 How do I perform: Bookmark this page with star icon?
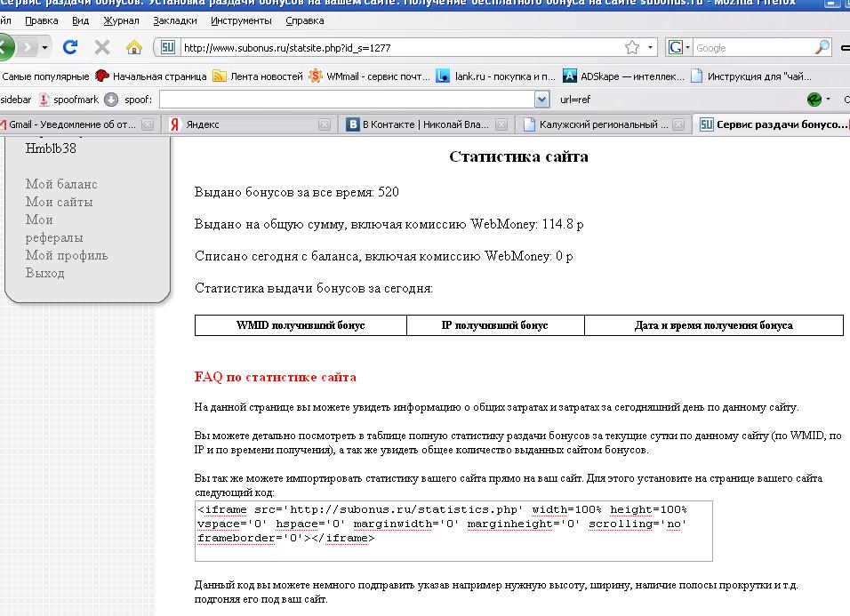(632, 47)
